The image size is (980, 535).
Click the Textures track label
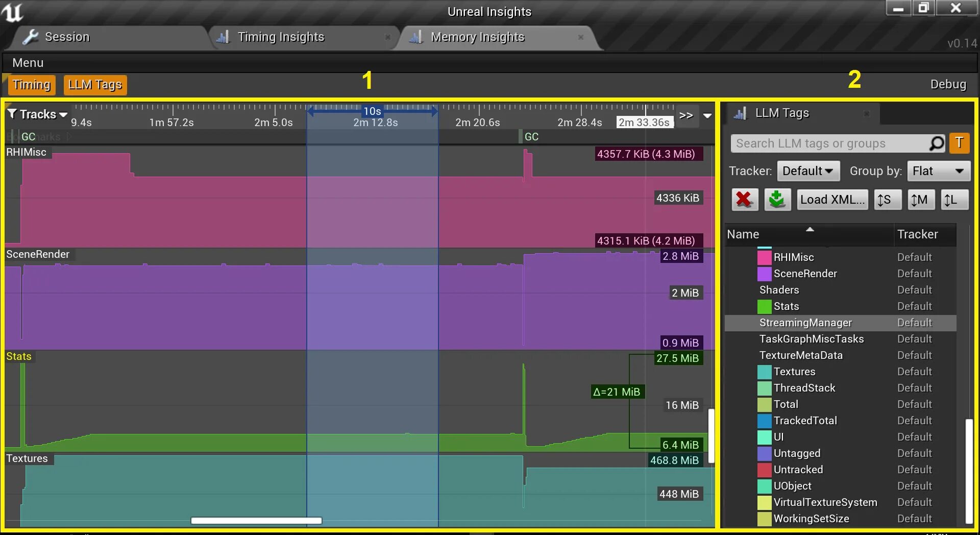tap(27, 458)
